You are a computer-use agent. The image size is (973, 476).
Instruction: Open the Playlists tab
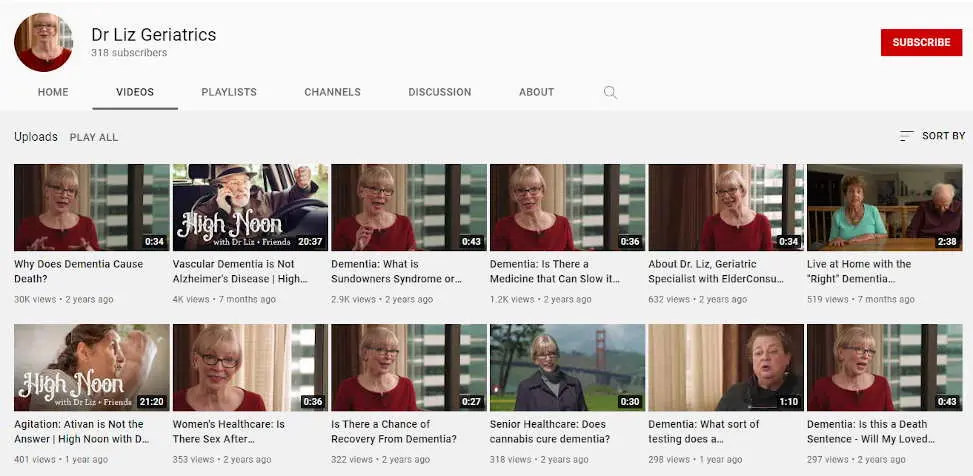coord(229,92)
